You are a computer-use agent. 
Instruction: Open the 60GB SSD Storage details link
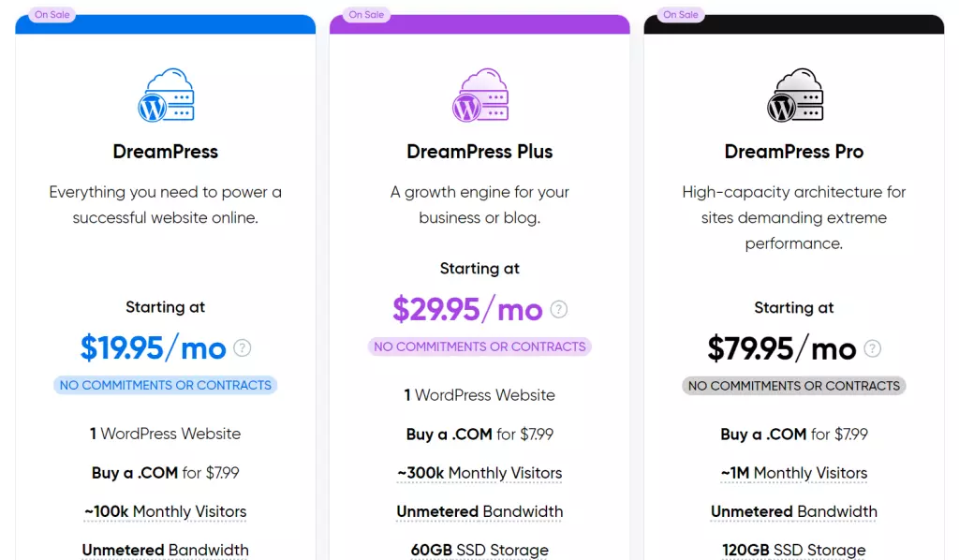pyautogui.click(x=479, y=550)
